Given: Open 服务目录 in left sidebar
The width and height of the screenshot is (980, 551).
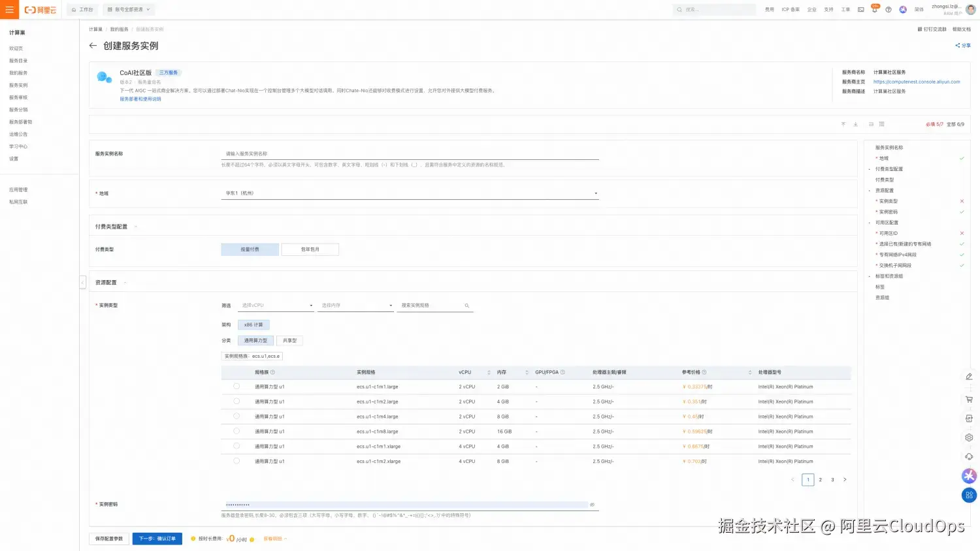Looking at the screenshot, I should [x=18, y=61].
